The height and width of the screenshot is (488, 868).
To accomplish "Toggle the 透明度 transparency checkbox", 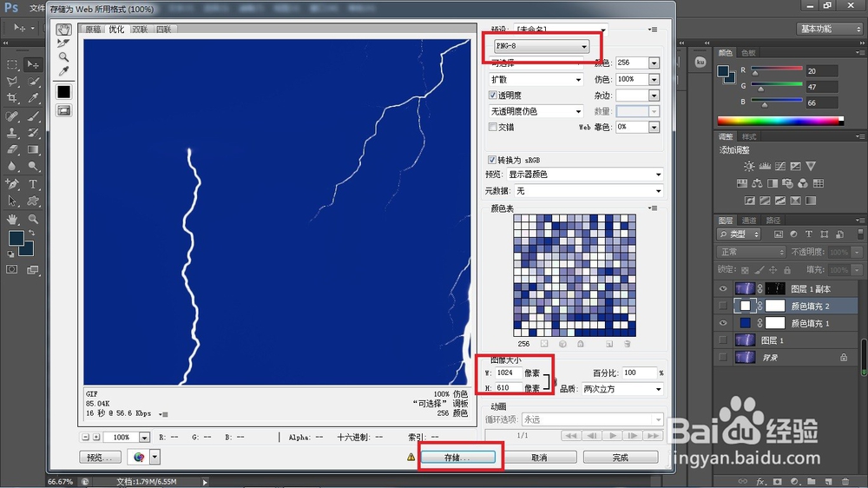I will 492,96.
